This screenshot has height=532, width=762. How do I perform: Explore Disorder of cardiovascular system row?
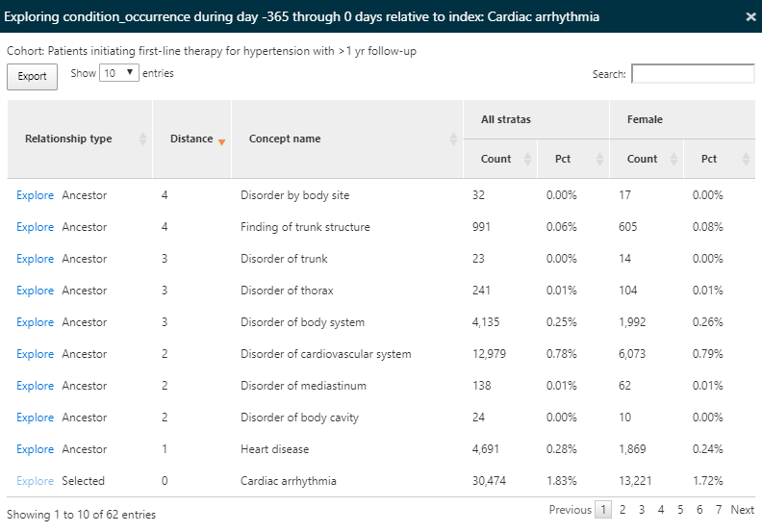pos(35,354)
